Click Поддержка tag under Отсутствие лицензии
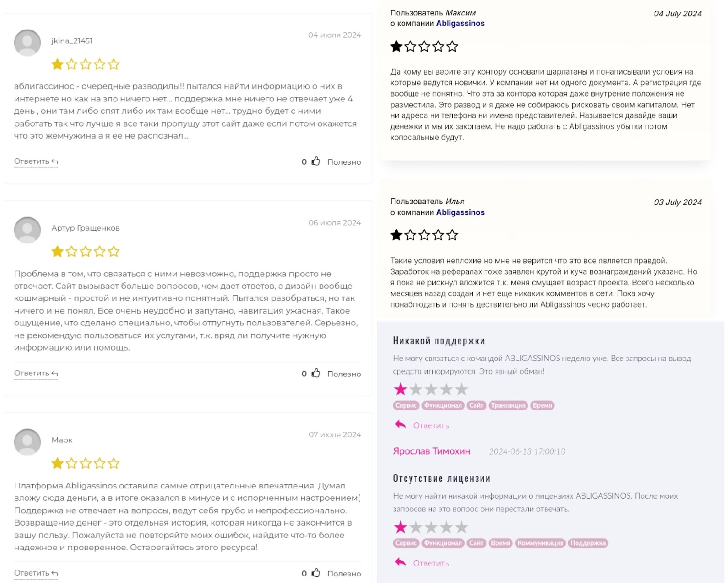 588,543
